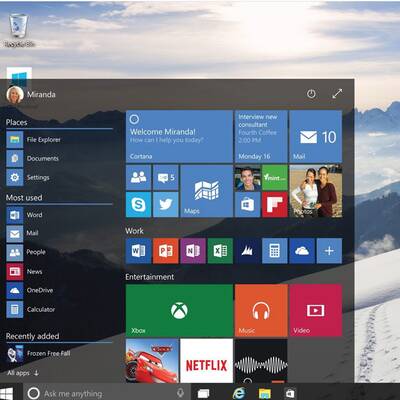Open File Explorer from Places

point(33,140)
